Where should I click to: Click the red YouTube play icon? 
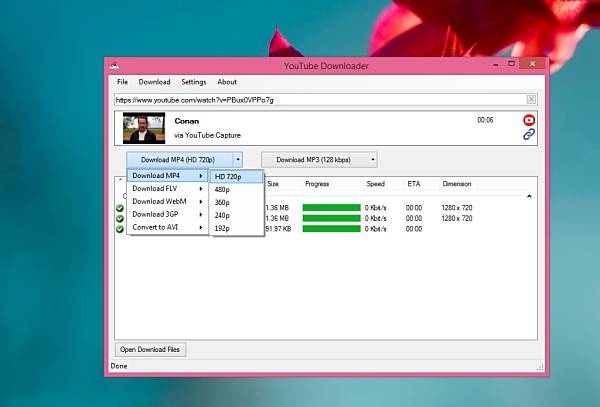pyautogui.click(x=529, y=120)
